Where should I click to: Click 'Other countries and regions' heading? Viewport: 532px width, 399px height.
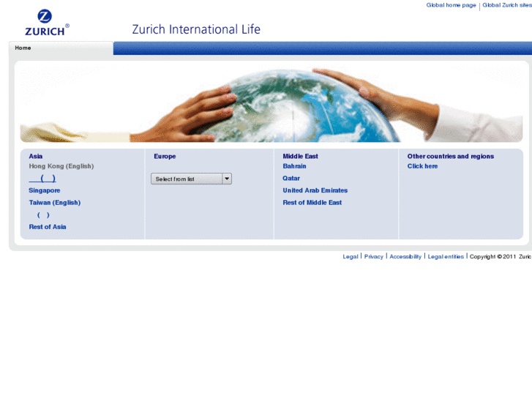(x=451, y=156)
